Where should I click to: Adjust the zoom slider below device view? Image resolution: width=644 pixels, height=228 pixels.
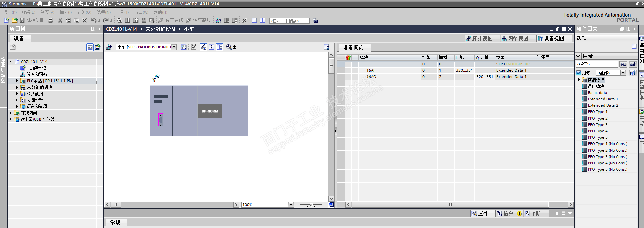pos(311,205)
